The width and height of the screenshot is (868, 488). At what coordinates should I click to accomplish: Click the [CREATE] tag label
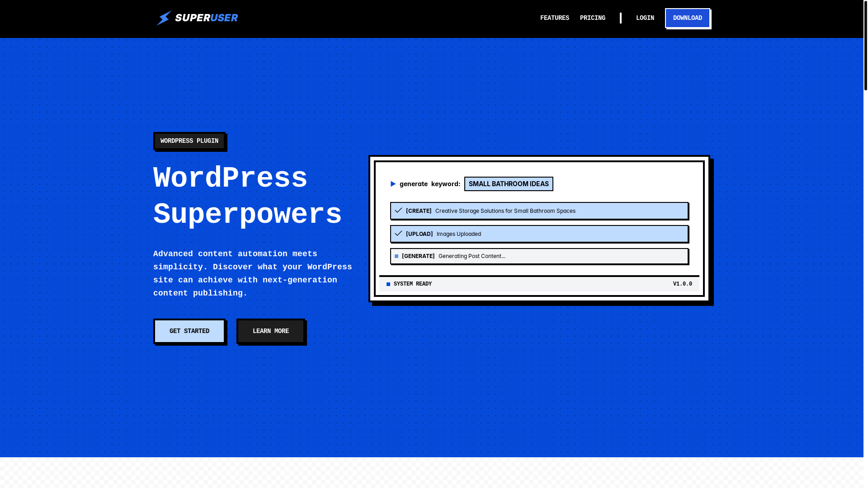click(x=419, y=211)
